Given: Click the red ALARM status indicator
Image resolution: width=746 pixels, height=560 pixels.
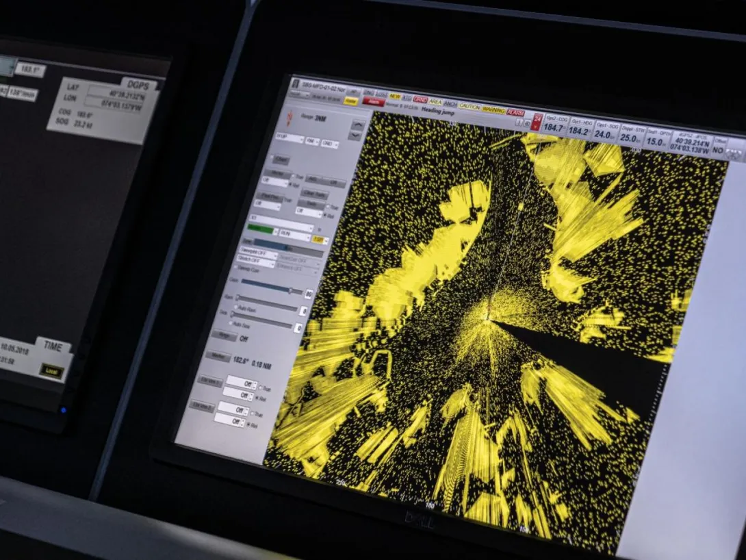Looking at the screenshot, I should point(515,112).
